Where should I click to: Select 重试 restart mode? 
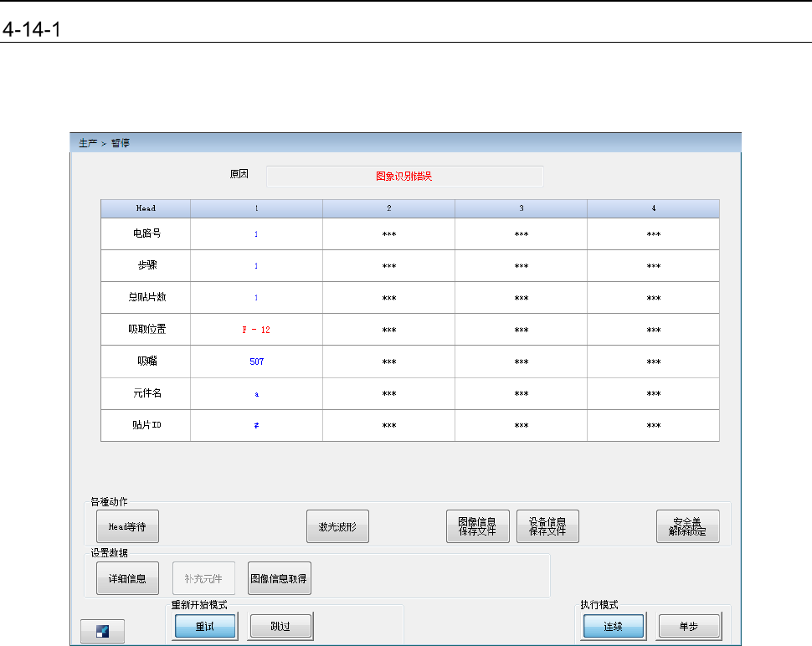point(205,626)
